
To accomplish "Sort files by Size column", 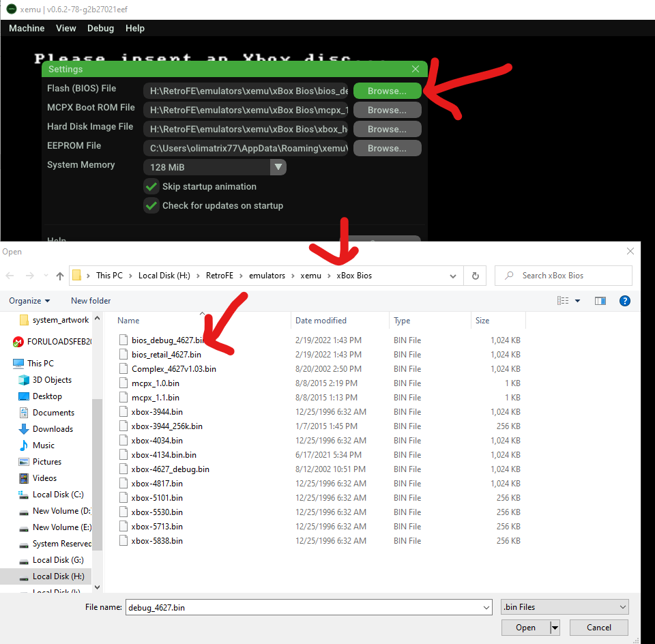I will pos(482,321).
